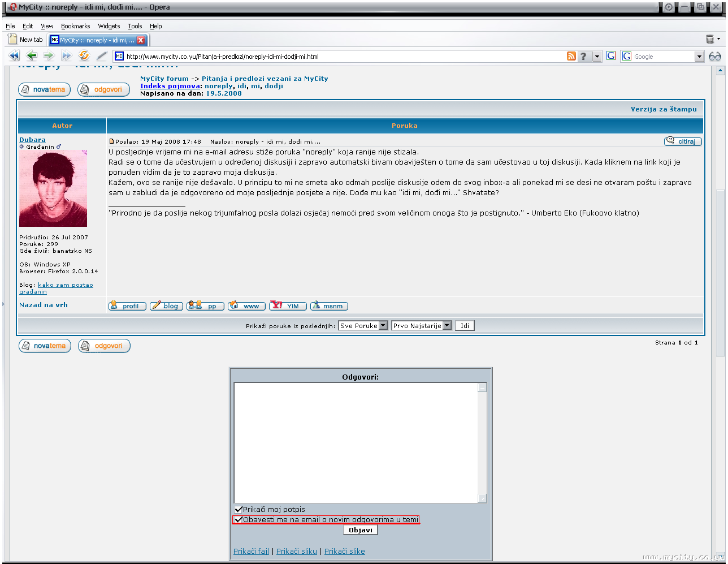
Task: Click top odgovori reply button
Action: 104,89
